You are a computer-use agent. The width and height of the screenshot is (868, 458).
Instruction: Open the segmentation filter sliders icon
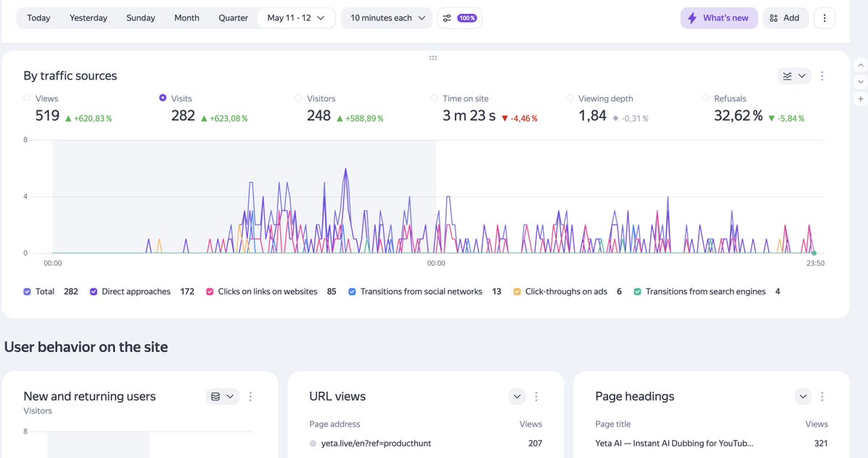tap(447, 18)
